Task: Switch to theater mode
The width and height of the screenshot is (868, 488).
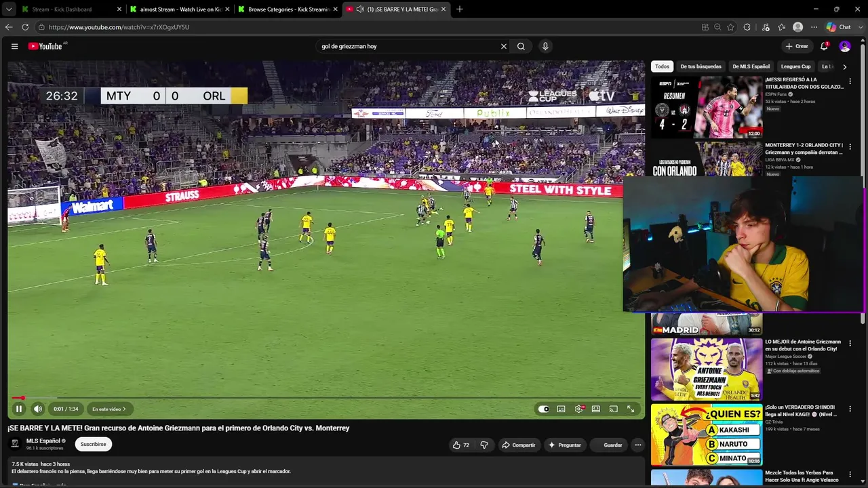Action: point(596,409)
